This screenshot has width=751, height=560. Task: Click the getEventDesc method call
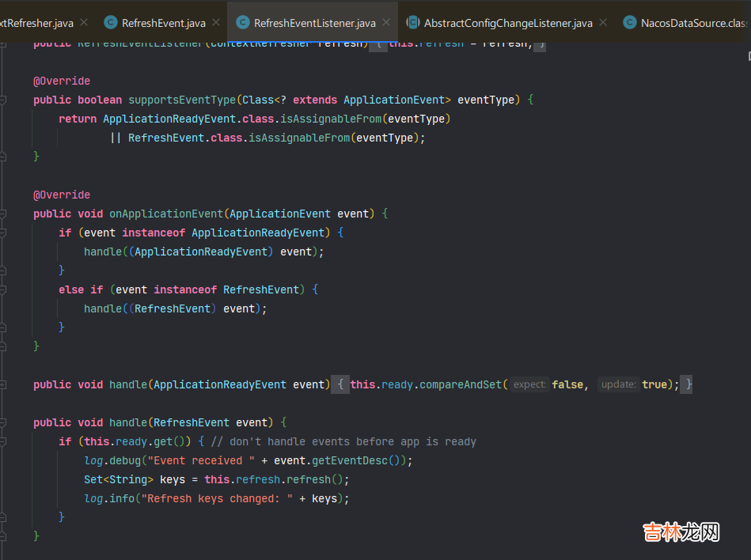pos(360,460)
